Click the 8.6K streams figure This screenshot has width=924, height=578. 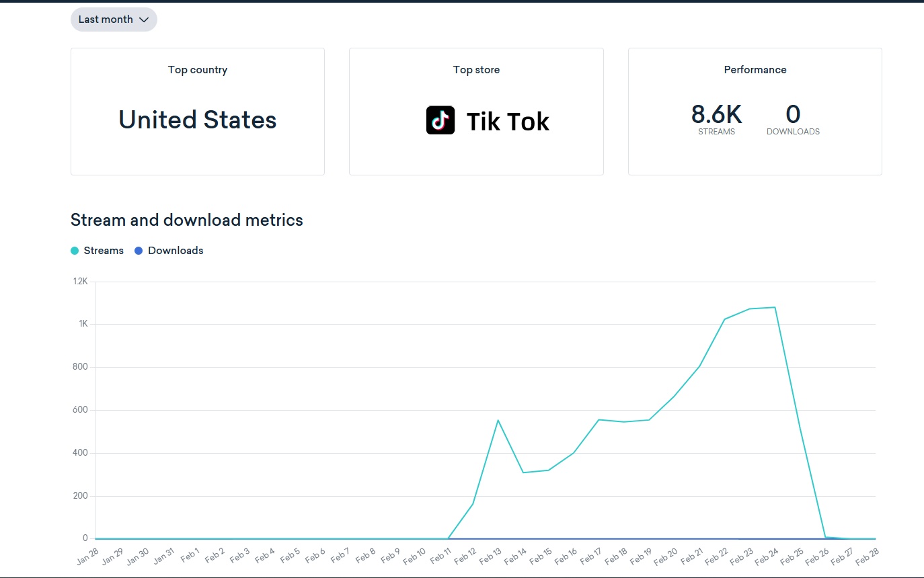point(716,115)
